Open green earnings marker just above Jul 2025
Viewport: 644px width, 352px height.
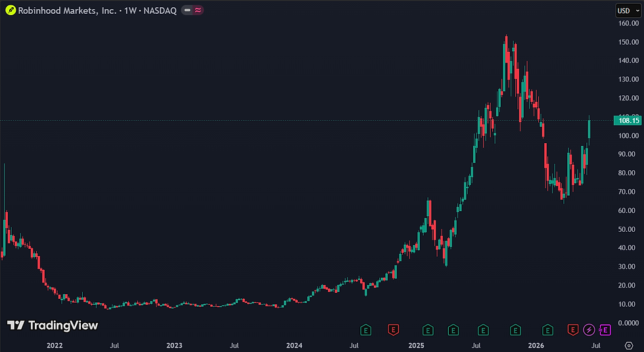[x=483, y=330]
